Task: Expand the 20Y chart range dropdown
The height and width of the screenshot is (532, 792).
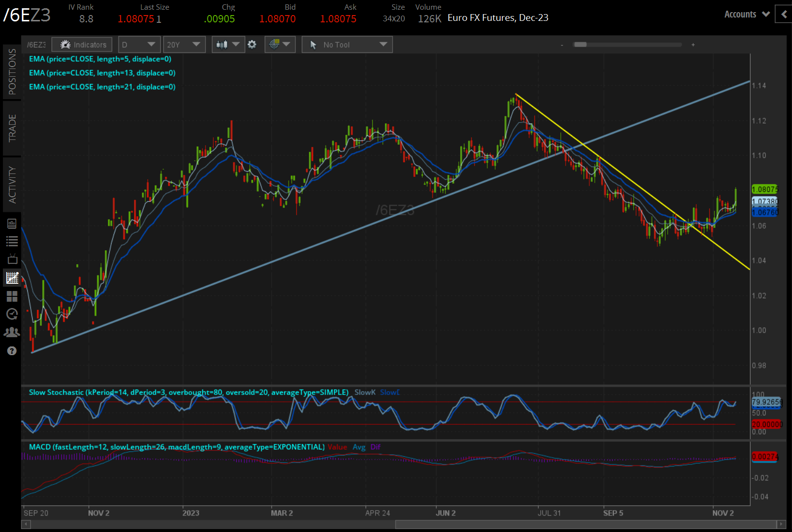Action: (x=184, y=44)
